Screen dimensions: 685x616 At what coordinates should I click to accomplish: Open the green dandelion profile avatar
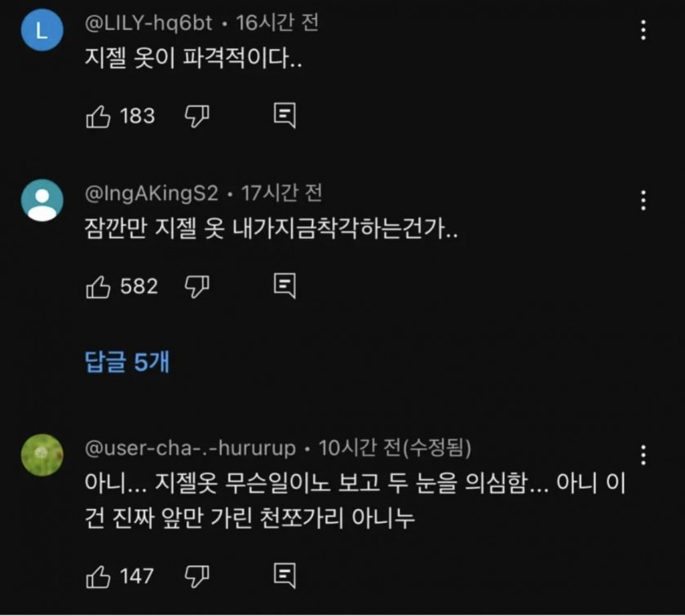(42, 455)
